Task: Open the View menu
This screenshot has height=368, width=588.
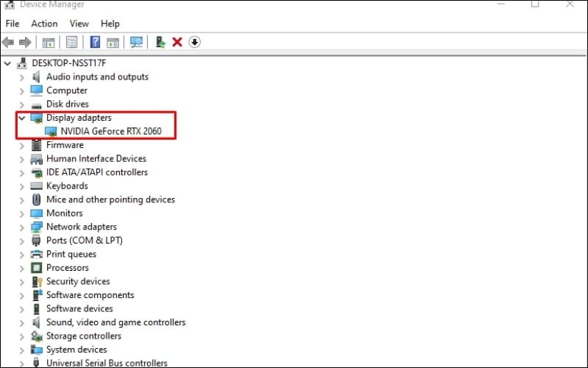Action: coord(79,24)
